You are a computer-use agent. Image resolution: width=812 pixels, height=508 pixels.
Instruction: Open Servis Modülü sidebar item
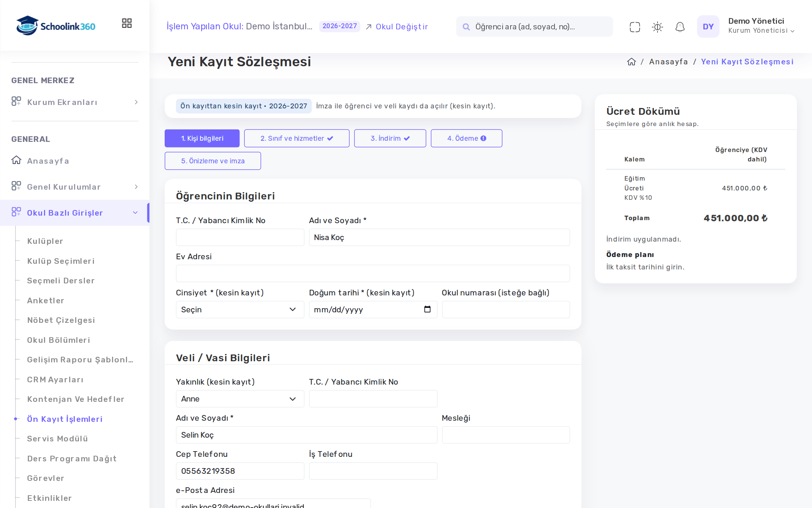[58, 438]
